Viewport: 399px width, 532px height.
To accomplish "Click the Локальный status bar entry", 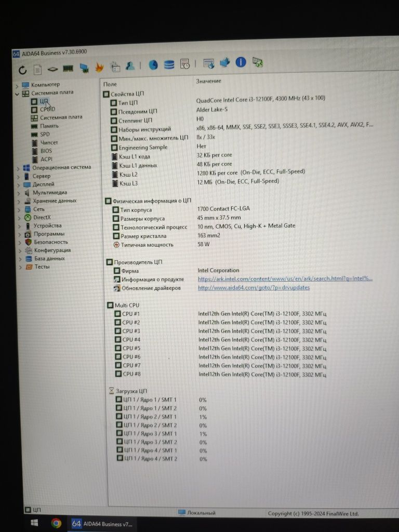I will 197,512.
